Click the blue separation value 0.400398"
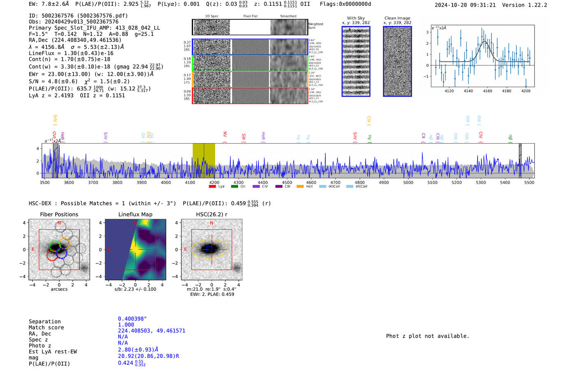The image size is (576, 392). 132,319
